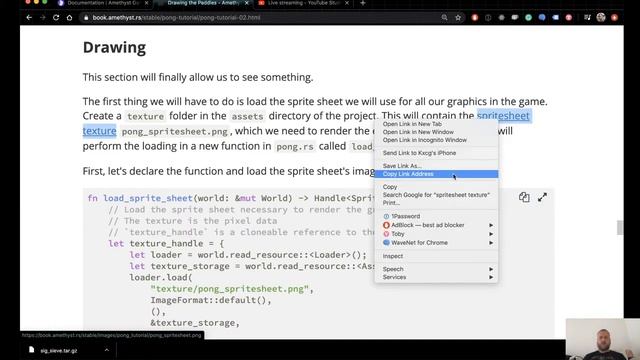The image size is (640, 360).
Task: Click the page vertical scrollbar thumb
Action: (x=620, y=227)
